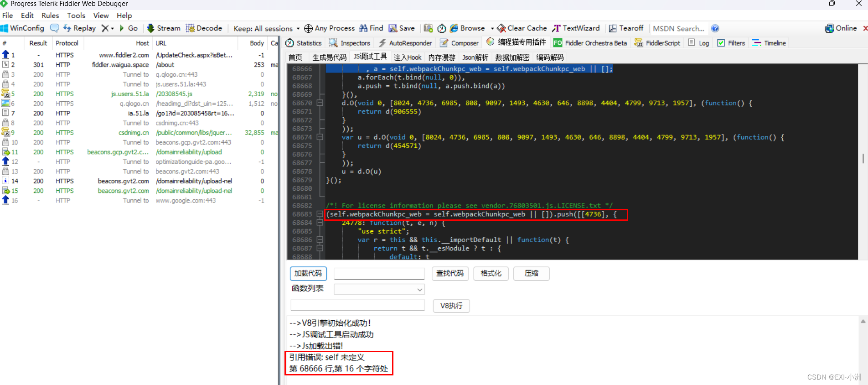The width and height of the screenshot is (868, 385).
Task: Click the 压缩 button
Action: [532, 273]
